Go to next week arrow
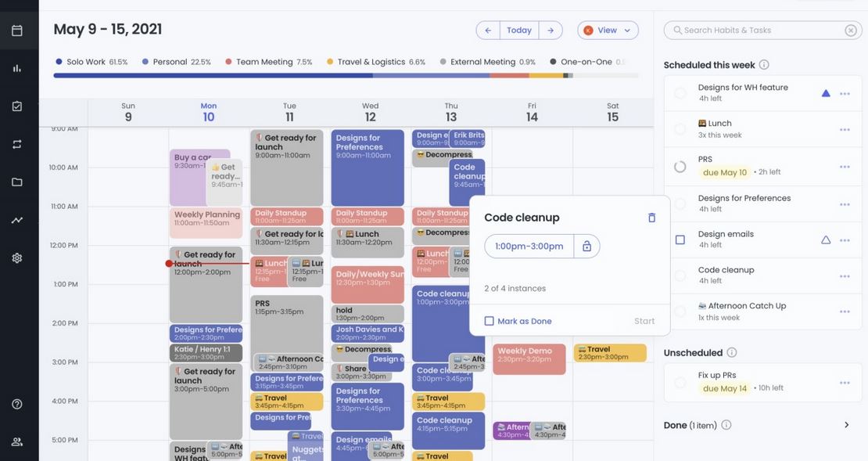Screen dimensions: 868x461 tap(551, 31)
